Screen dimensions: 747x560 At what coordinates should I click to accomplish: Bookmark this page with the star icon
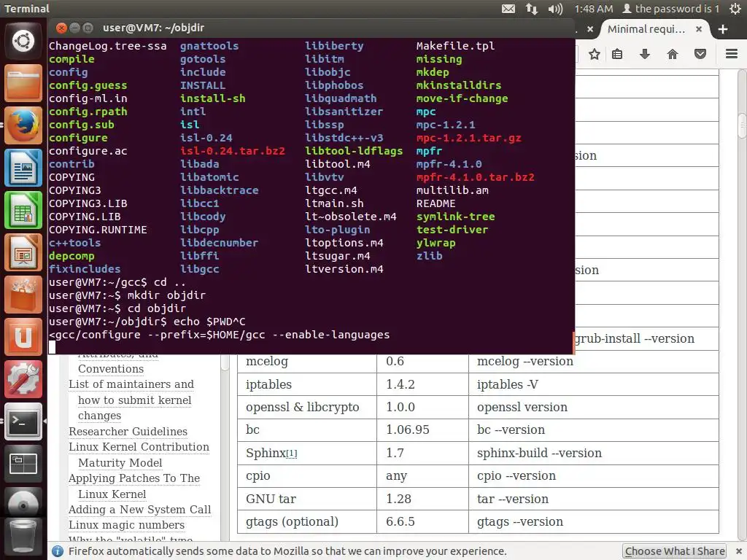[x=594, y=54]
